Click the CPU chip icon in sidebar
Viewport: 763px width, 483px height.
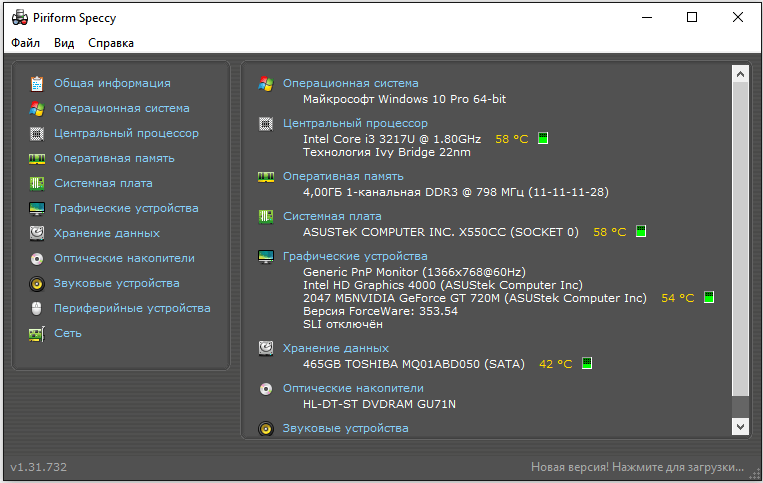tap(37, 133)
